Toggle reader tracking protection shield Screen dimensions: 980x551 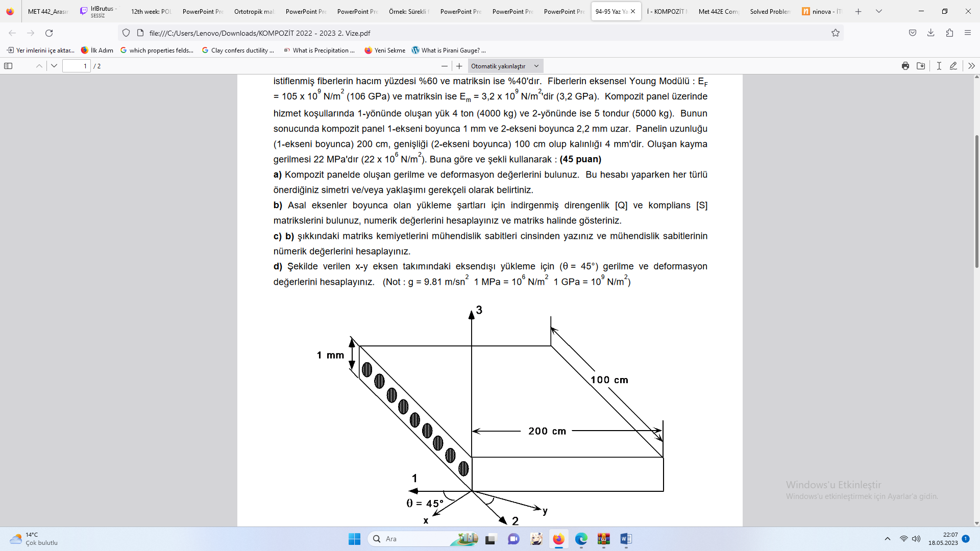click(x=126, y=33)
